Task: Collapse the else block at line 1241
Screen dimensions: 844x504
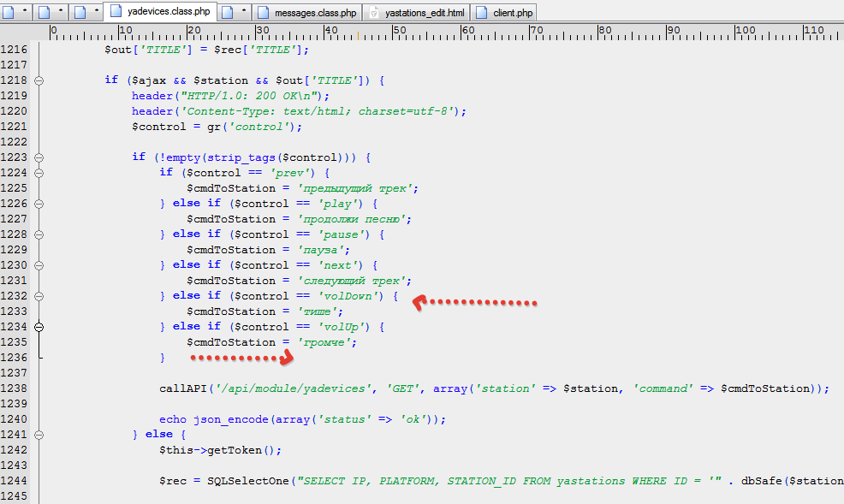Action: [x=39, y=435]
